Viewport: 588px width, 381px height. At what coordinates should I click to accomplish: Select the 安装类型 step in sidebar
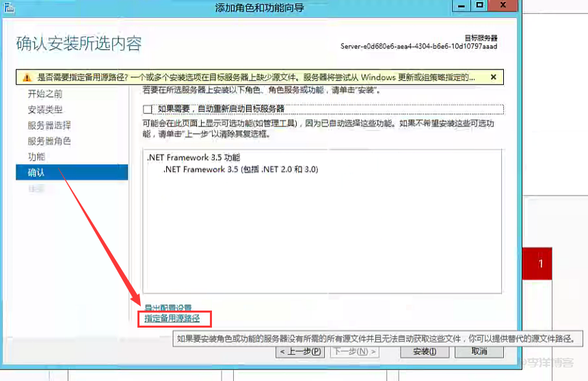[45, 109]
